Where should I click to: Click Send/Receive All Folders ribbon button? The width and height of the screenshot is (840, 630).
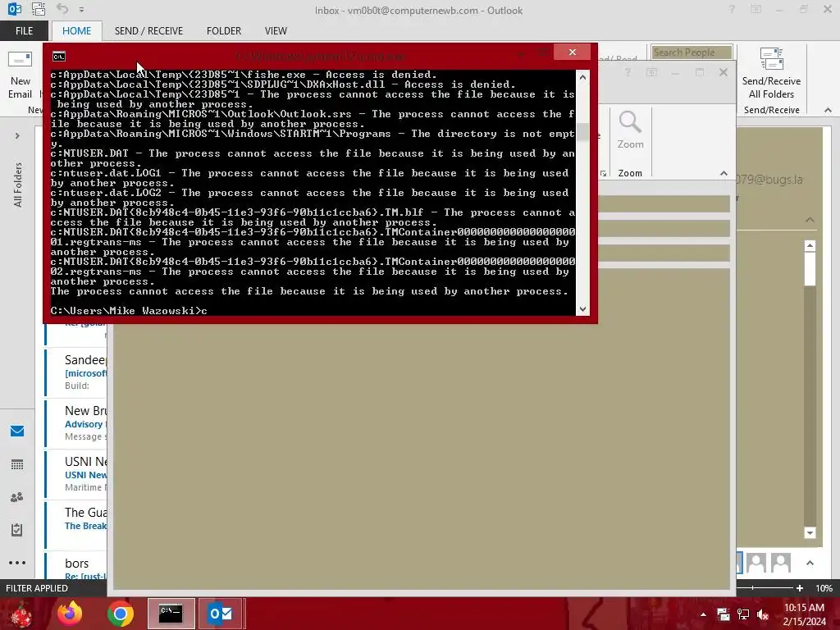[771, 73]
